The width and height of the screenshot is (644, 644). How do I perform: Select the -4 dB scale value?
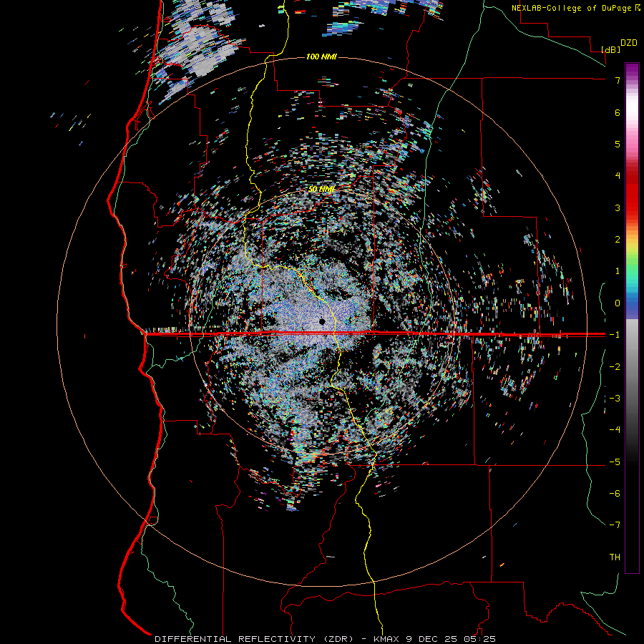615,430
